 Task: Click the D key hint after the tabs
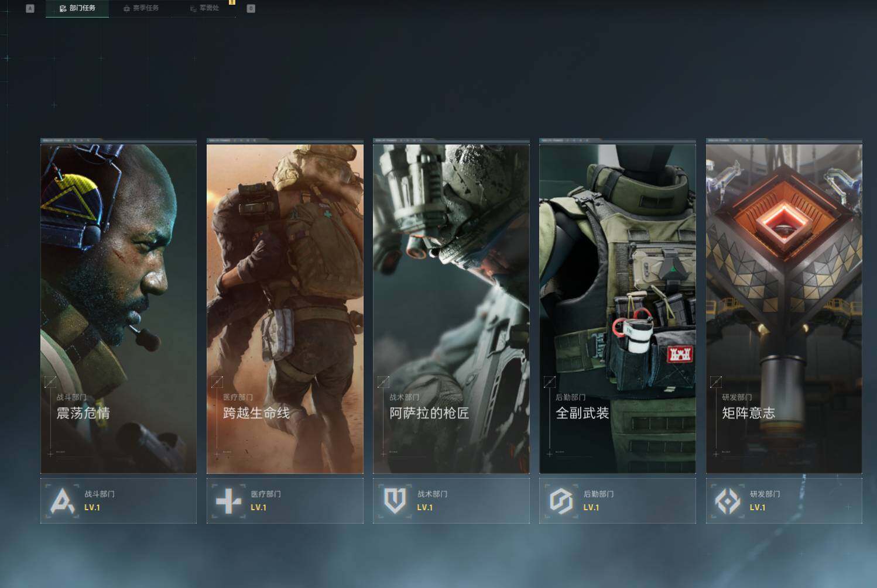click(x=251, y=8)
